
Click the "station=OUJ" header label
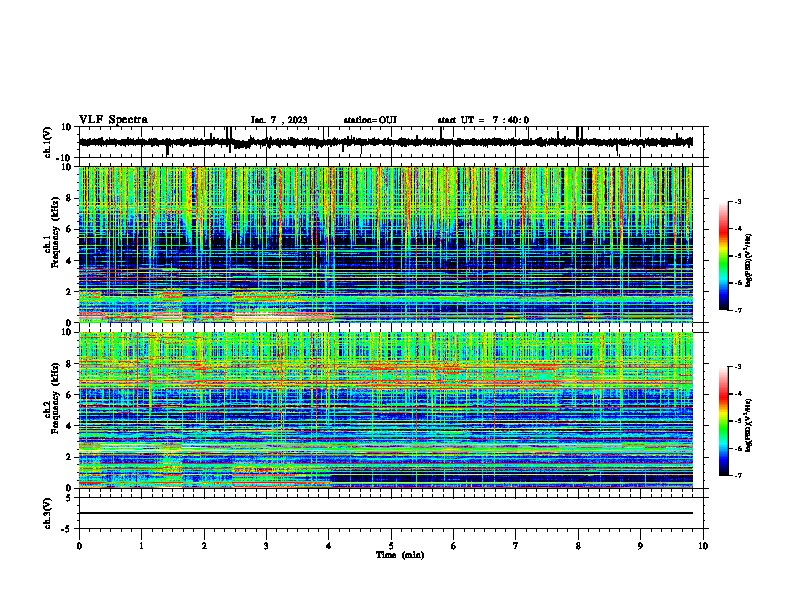370,120
